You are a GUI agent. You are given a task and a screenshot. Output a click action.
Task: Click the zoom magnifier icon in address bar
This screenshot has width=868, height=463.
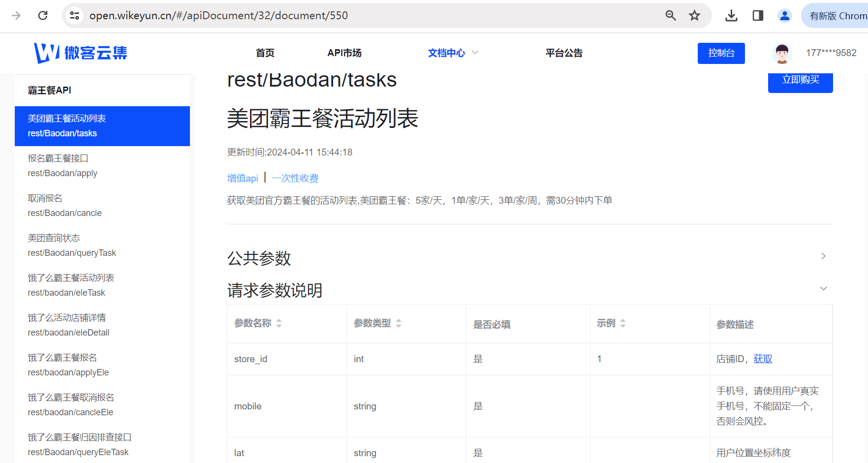tap(671, 16)
